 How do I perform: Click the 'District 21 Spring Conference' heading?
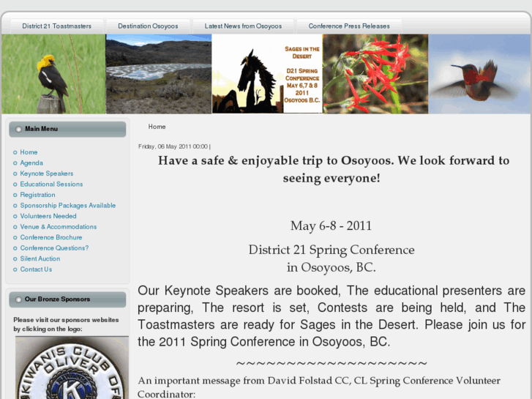(x=331, y=250)
